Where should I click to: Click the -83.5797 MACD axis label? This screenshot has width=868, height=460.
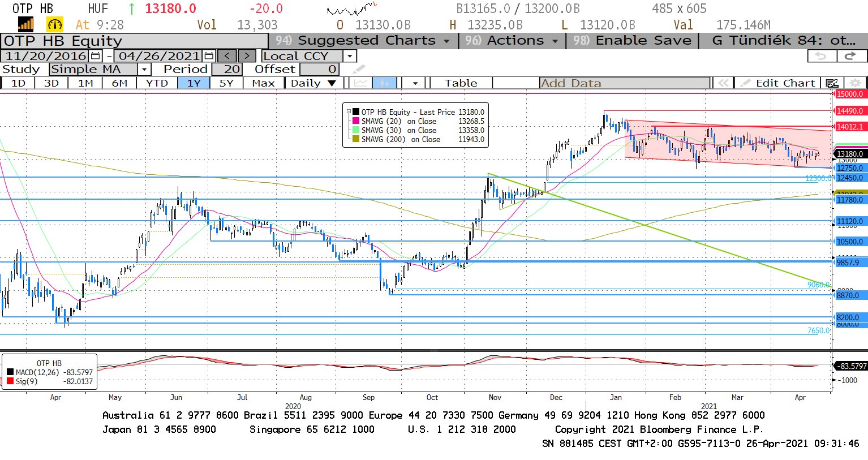[x=851, y=366]
